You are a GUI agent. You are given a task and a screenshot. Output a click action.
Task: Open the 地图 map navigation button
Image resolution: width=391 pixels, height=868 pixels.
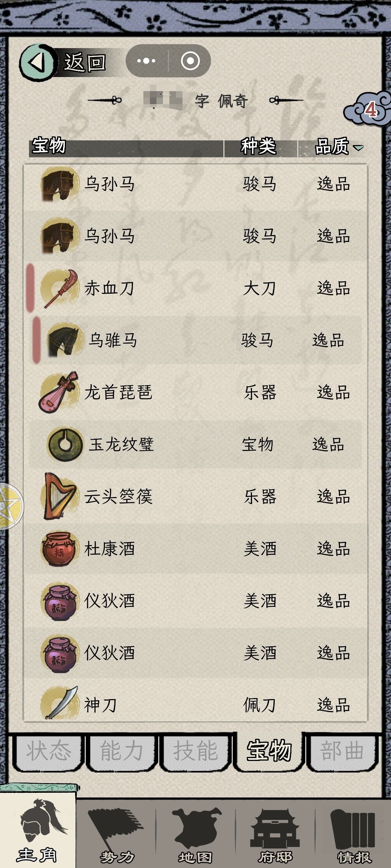point(196,836)
